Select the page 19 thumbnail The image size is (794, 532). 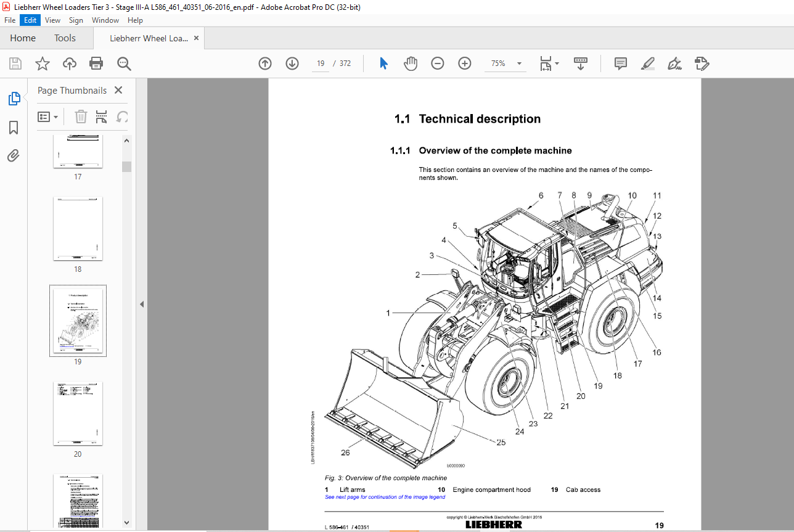[78, 321]
